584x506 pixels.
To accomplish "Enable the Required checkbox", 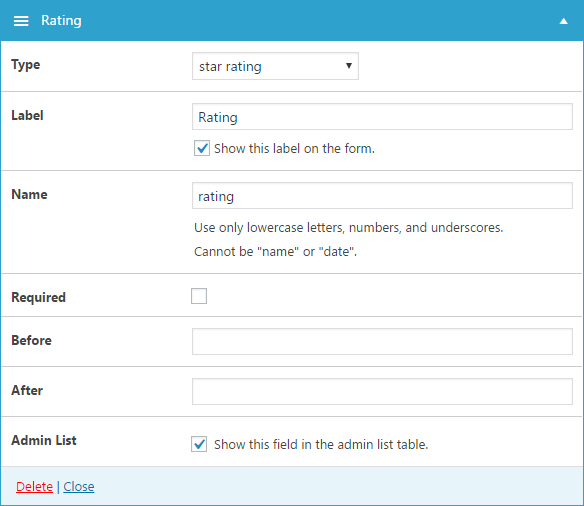I will coord(199,296).
